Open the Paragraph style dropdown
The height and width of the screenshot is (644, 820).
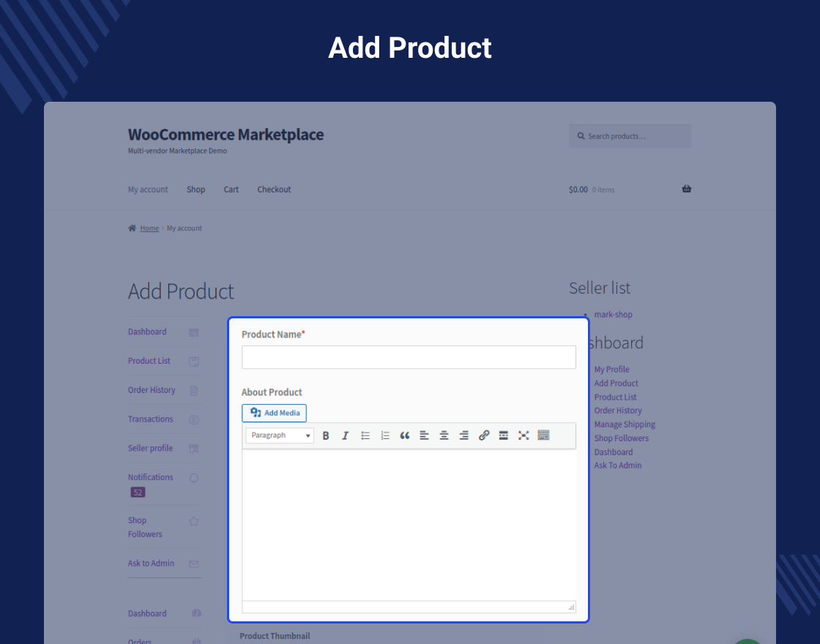coord(279,435)
